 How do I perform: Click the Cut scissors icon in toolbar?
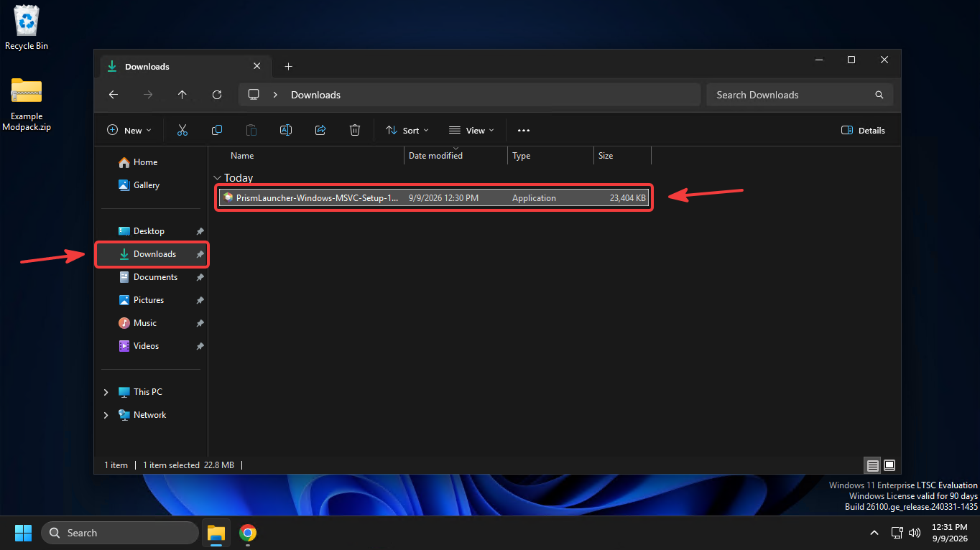182,130
